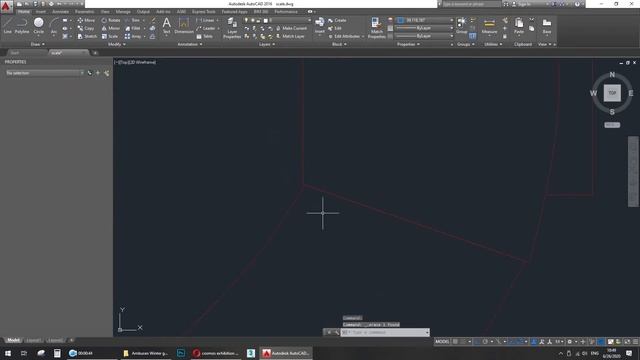Open the Measure utility

489,25
